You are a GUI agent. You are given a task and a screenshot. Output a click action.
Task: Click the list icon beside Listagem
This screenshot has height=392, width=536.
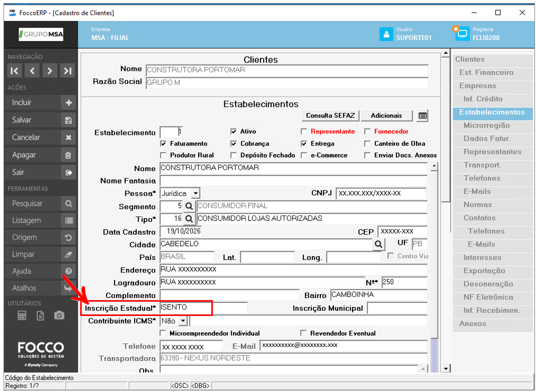[69, 220]
